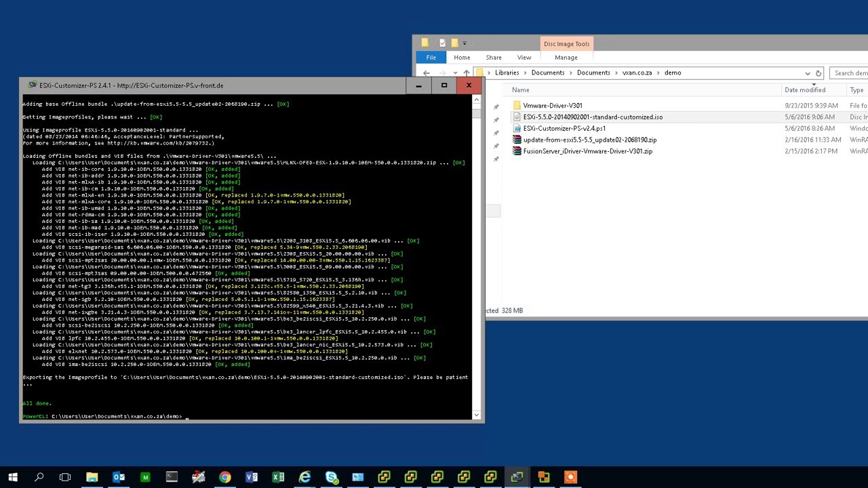This screenshot has height=488, width=868.
Task: Click terminal scrollbar up arrow
Action: click(477, 100)
